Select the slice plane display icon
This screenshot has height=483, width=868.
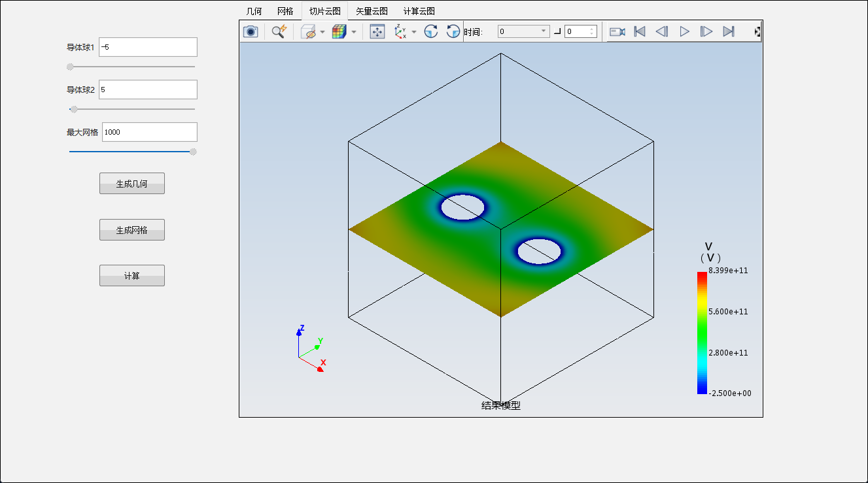pyautogui.click(x=309, y=31)
